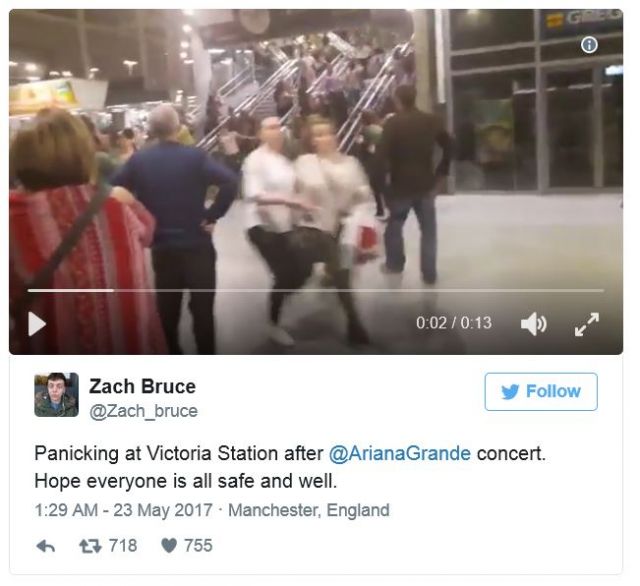Image resolution: width=640 pixels, height=586 pixels.
Task: Reply to the tweet using the arrow icon
Action: click(x=45, y=546)
